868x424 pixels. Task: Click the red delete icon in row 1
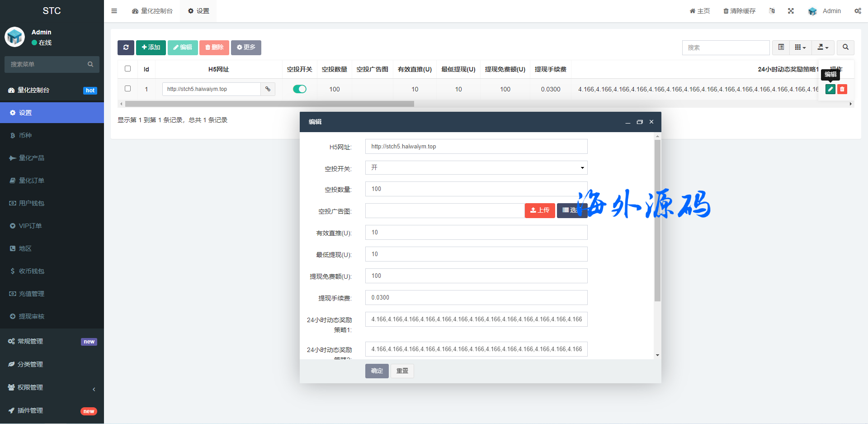pos(842,89)
